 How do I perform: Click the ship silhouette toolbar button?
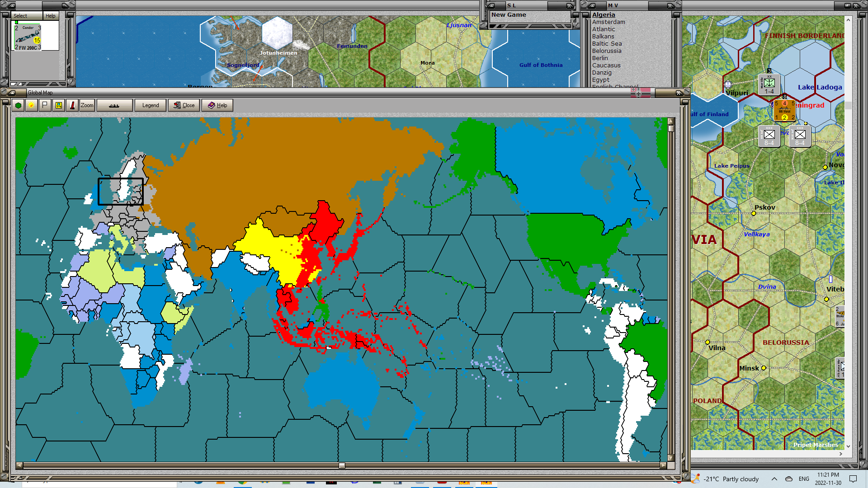point(114,105)
